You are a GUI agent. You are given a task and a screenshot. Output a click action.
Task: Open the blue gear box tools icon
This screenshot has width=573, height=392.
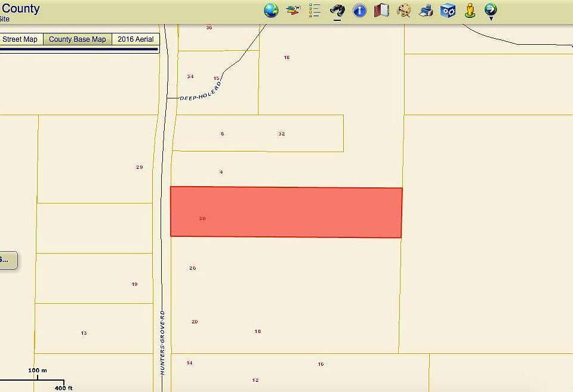coord(448,10)
